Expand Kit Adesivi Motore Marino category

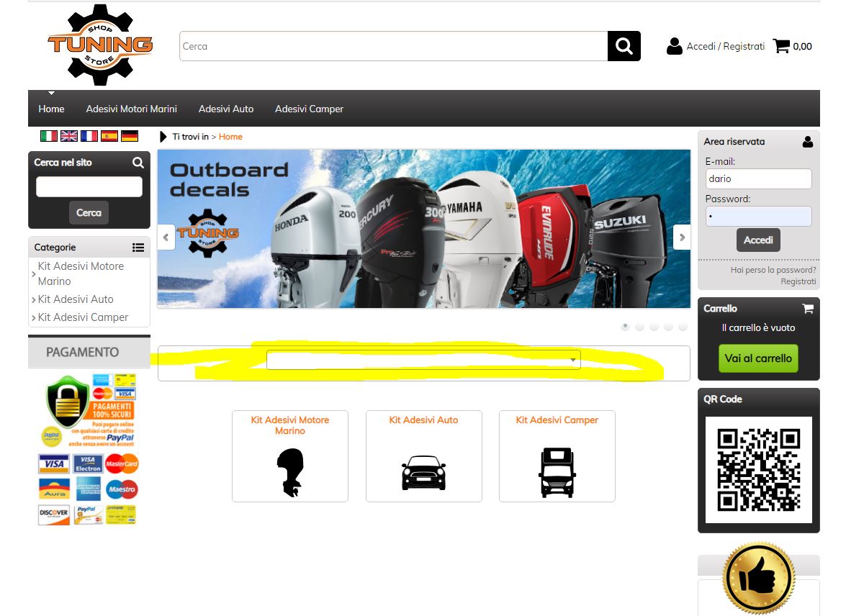(x=33, y=274)
